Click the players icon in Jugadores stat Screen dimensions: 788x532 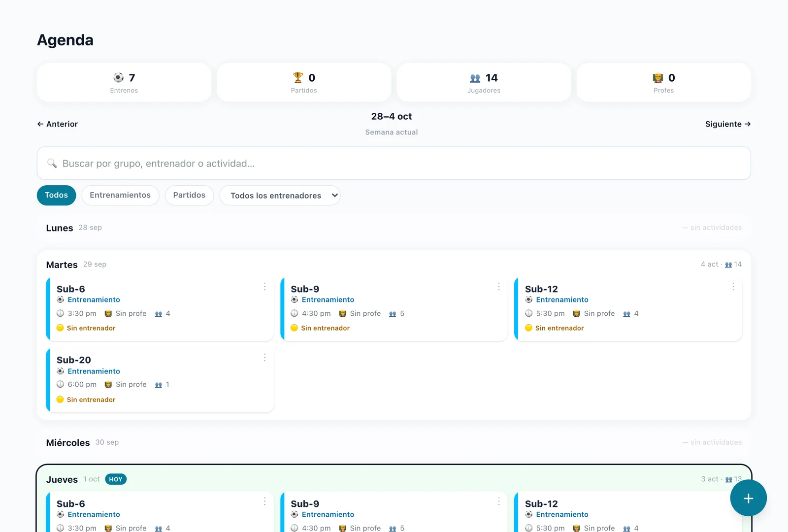click(x=475, y=78)
